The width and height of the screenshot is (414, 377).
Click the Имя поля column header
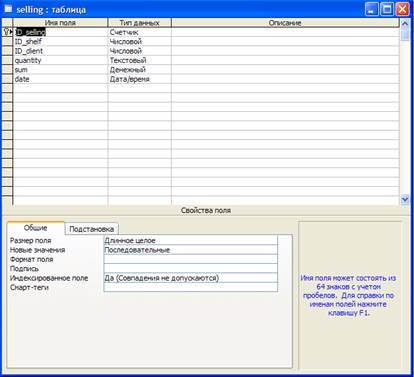[x=60, y=23]
